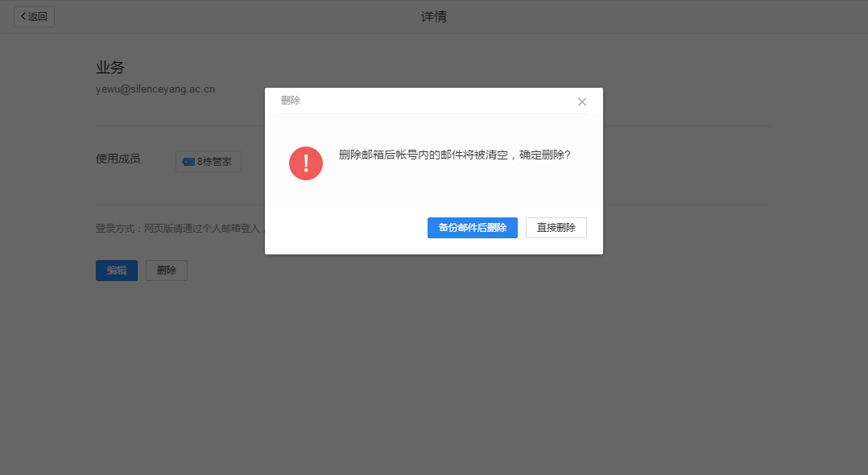This screenshot has width=868, height=475.
Task: Click the tag icon inside the 8栋管家 chip
Action: pos(187,161)
